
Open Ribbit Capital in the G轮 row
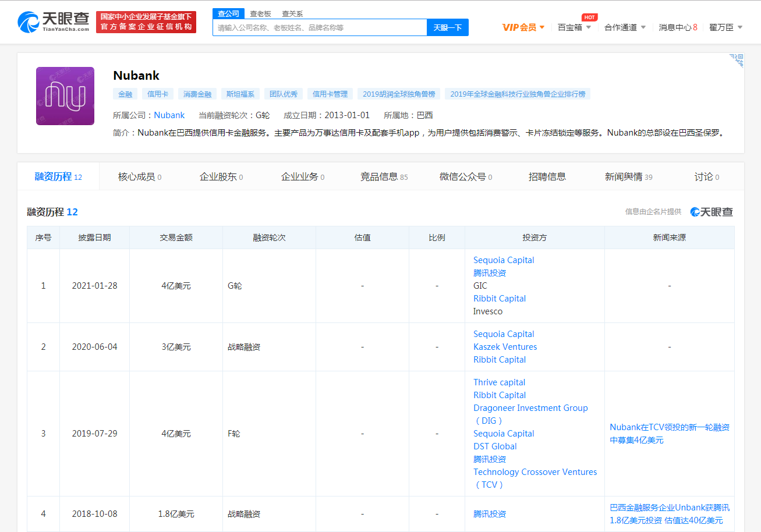[x=500, y=299]
